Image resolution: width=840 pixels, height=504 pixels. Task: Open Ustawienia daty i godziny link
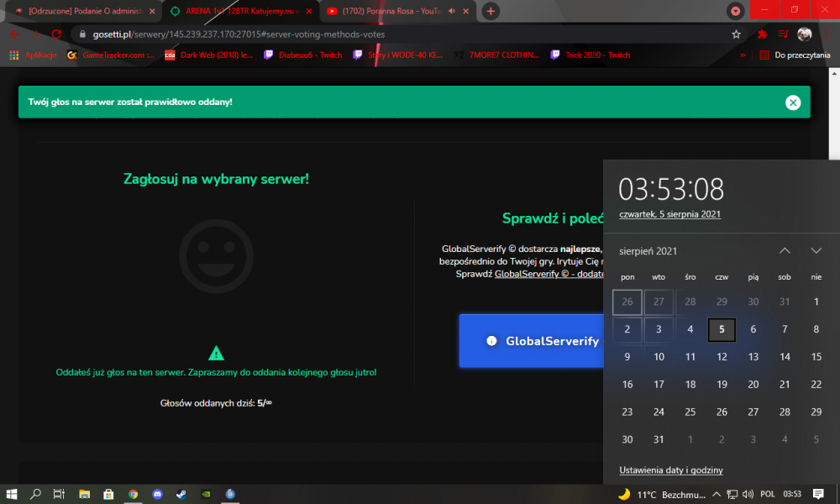[x=670, y=470]
